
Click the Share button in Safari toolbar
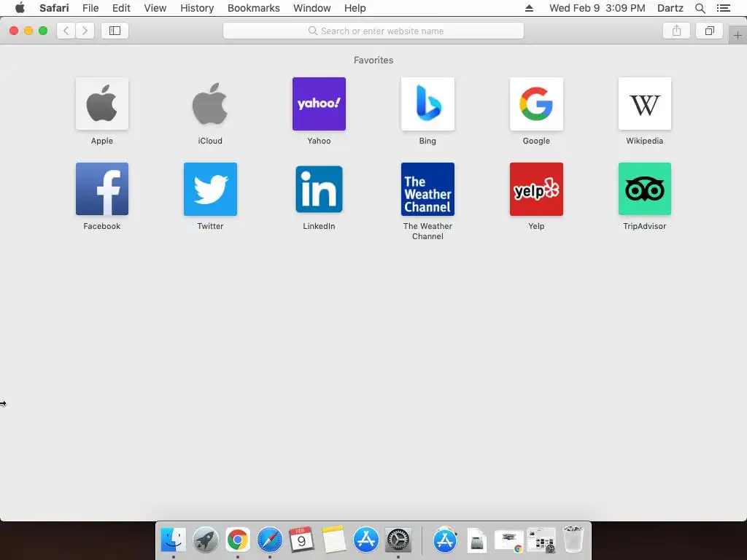click(676, 31)
